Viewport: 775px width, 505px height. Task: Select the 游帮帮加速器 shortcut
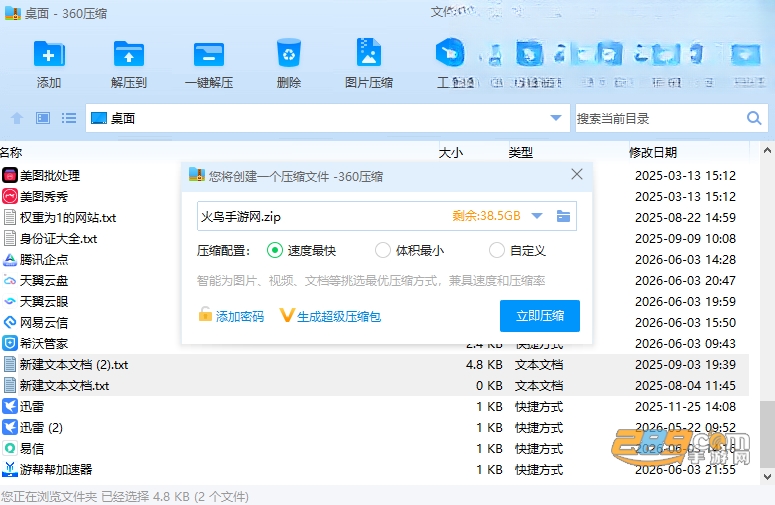tap(47, 469)
